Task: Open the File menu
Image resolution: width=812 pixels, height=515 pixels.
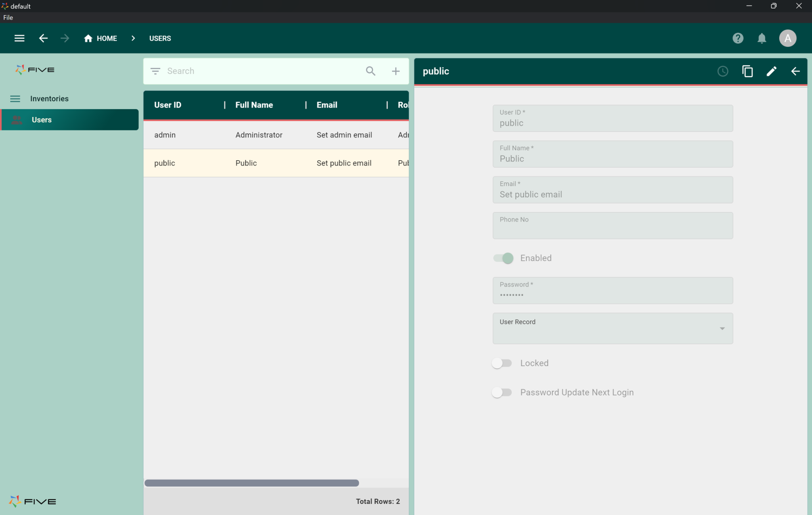Action: (x=8, y=17)
